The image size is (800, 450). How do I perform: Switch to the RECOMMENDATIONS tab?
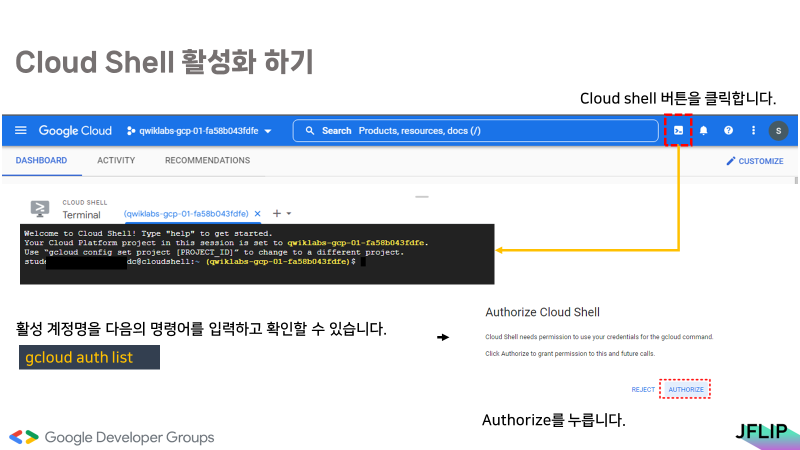coord(207,160)
